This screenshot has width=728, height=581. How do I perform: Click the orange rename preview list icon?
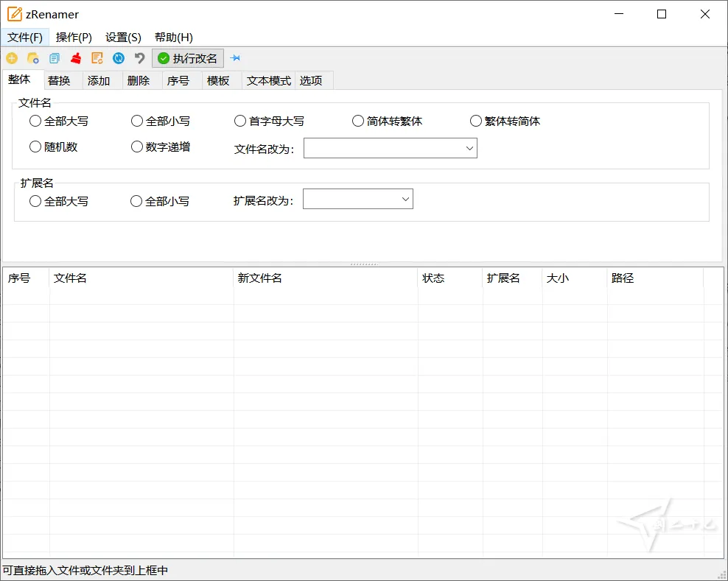tap(97, 57)
